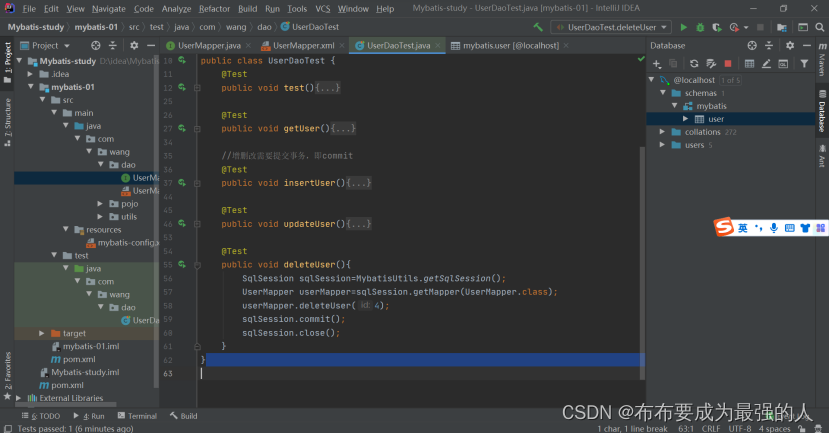
Task: Open run configuration dropdown UserDaoTest.deleteUser
Action: [611, 27]
